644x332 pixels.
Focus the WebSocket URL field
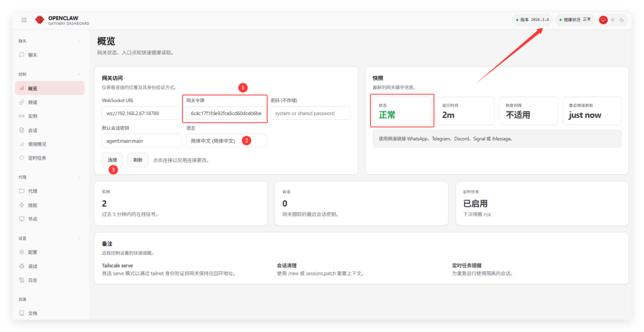pyautogui.click(x=142, y=113)
